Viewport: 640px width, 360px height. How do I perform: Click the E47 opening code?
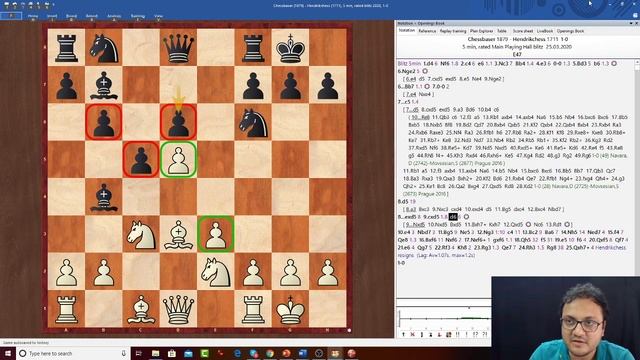coord(517,54)
